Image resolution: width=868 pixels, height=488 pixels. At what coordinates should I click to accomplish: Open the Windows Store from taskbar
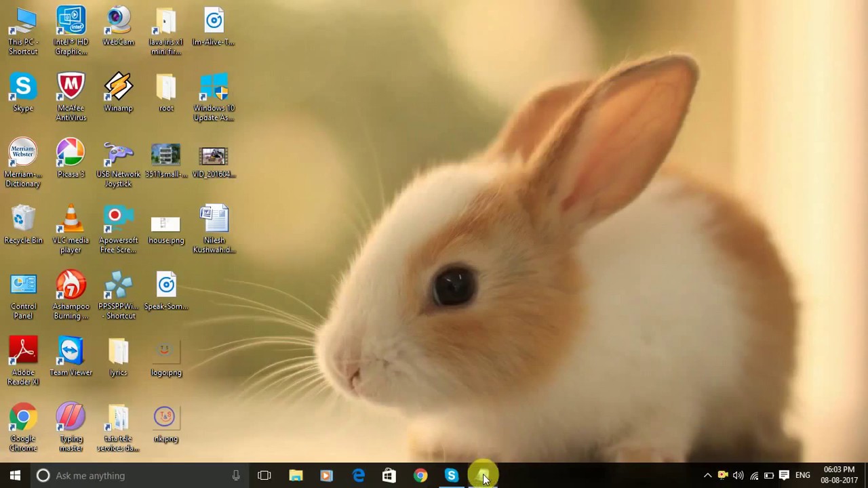pyautogui.click(x=389, y=475)
